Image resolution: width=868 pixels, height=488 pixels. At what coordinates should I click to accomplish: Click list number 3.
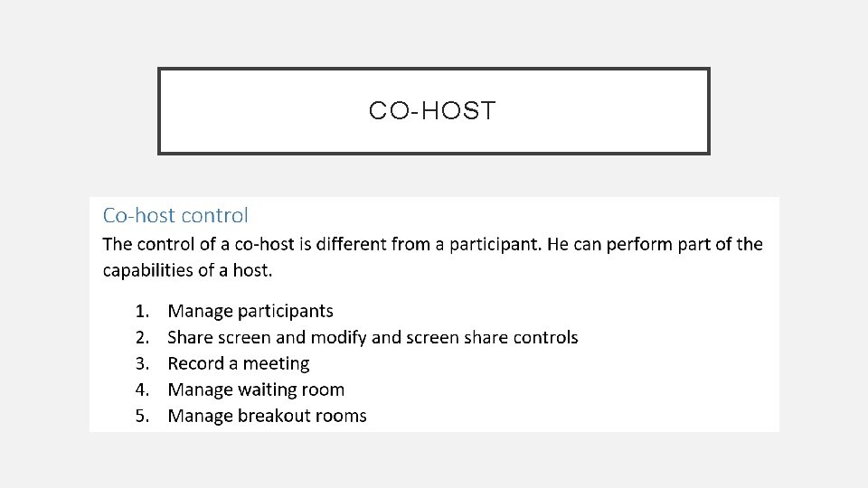(142, 363)
